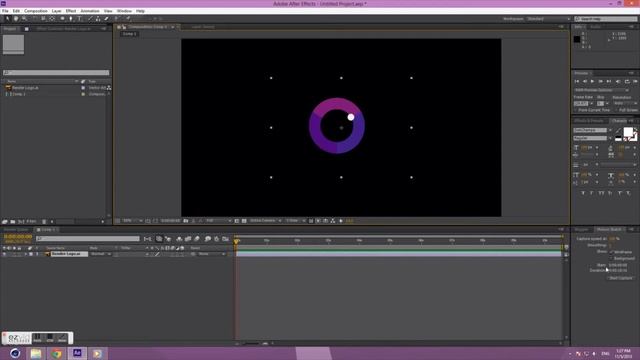Open the Animation menu
The width and height of the screenshot is (640, 360).
click(x=90, y=11)
